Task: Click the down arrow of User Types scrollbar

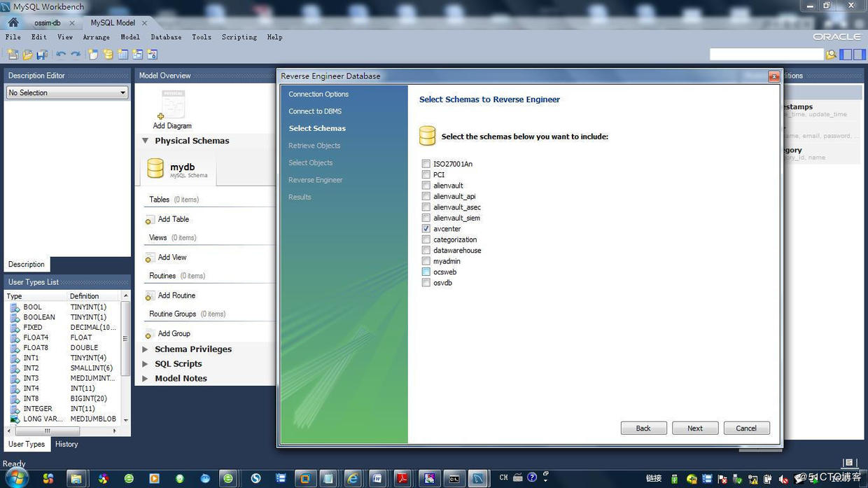Action: point(125,420)
